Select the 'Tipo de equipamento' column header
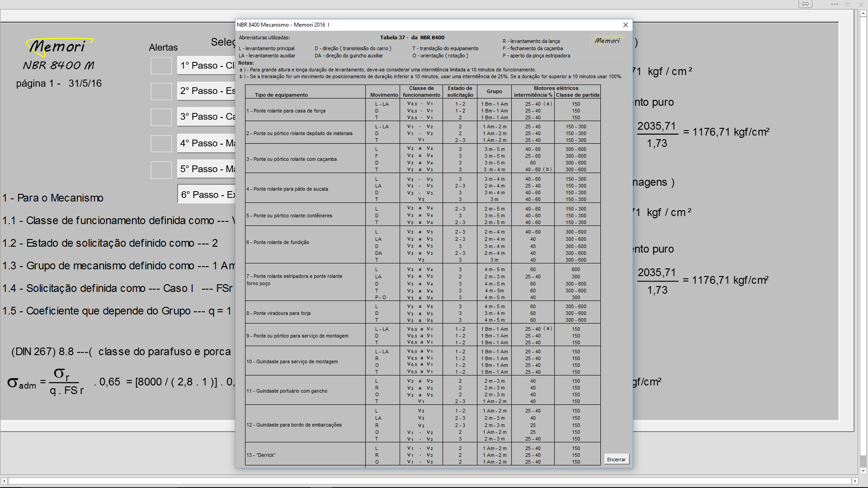The image size is (868, 488). coord(281,95)
